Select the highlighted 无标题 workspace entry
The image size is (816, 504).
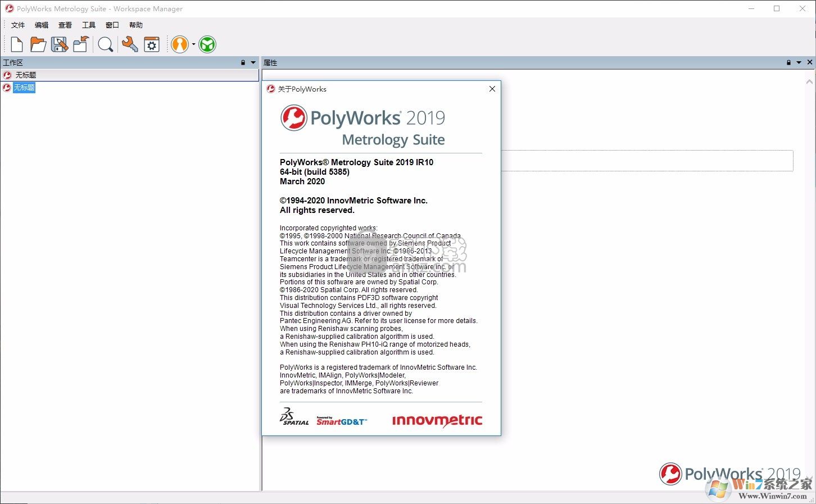(25, 88)
